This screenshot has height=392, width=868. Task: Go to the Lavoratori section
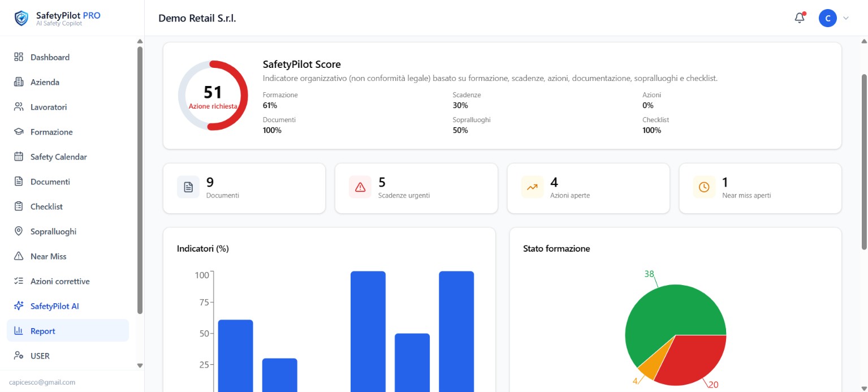pyautogui.click(x=68, y=107)
